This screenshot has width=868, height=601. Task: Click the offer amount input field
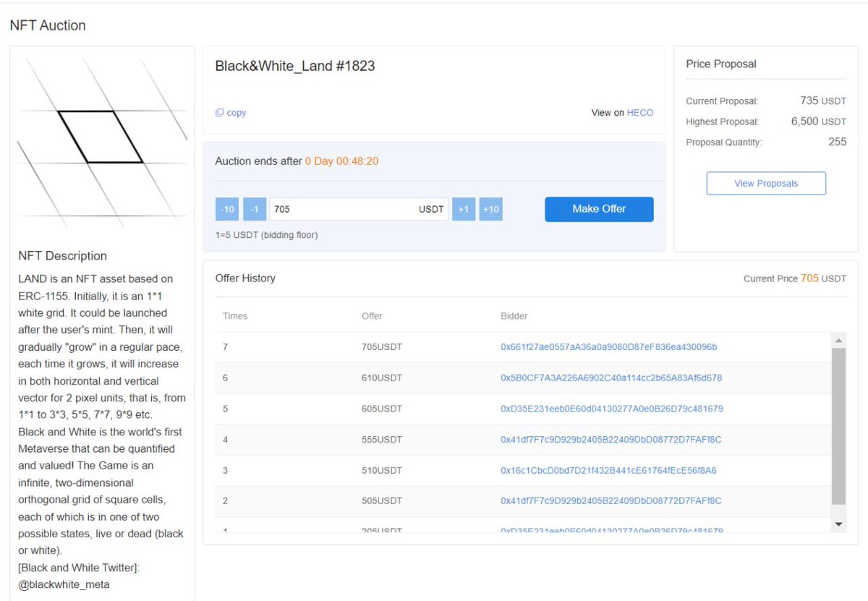(x=359, y=209)
